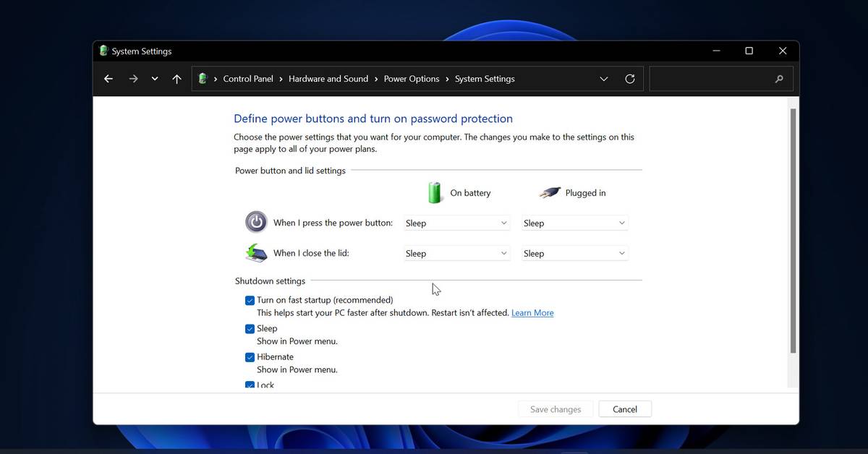Click the search magnifier icon

tap(779, 79)
